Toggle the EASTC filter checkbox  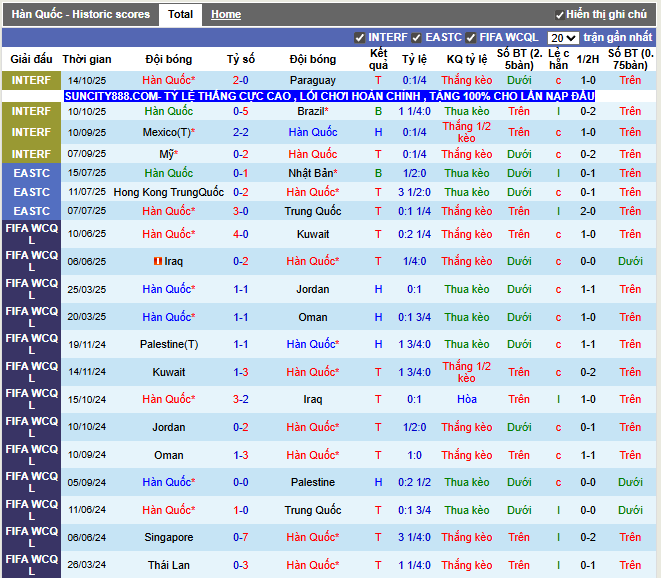(416, 38)
